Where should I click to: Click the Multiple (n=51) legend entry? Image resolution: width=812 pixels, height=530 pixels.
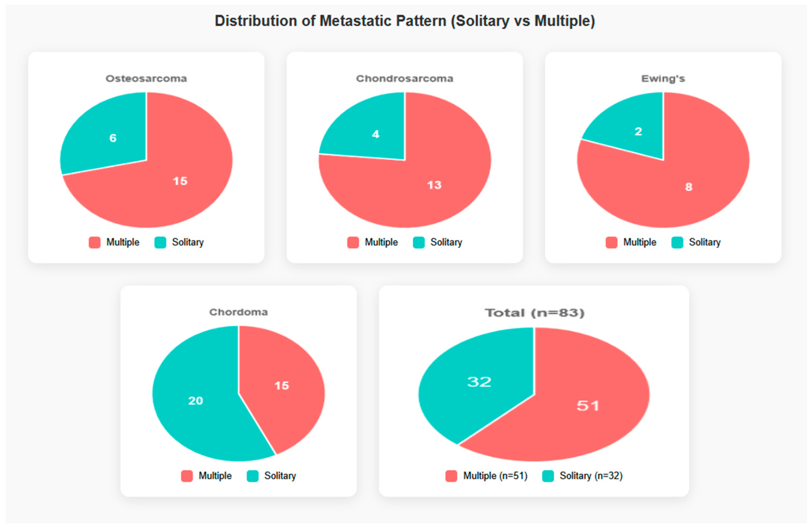point(486,476)
